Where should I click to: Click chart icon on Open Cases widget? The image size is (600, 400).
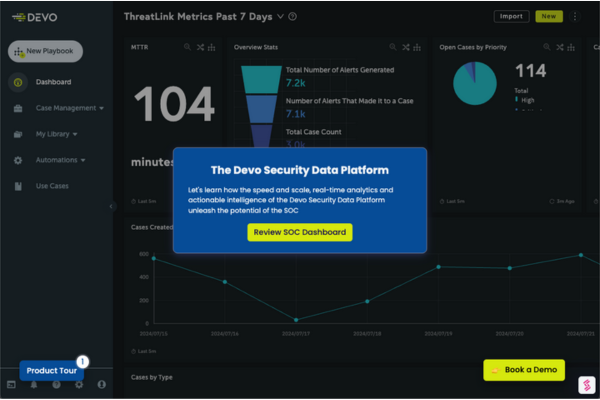pos(569,47)
